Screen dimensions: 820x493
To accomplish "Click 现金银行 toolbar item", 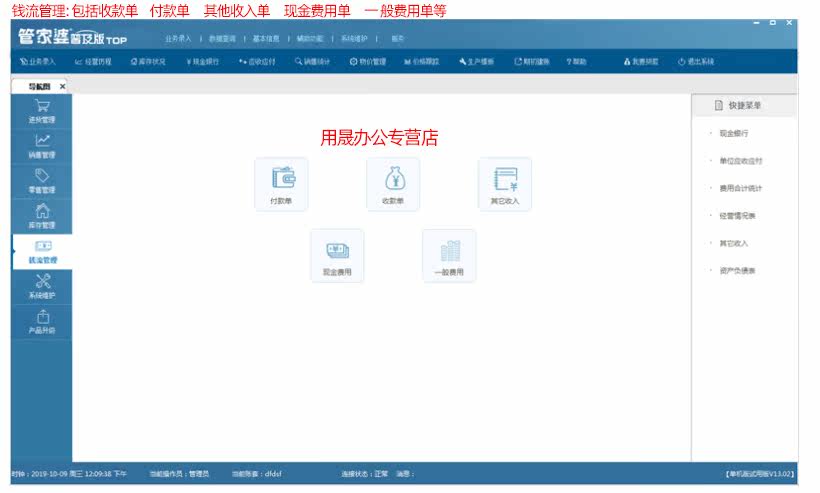I will pos(202,62).
